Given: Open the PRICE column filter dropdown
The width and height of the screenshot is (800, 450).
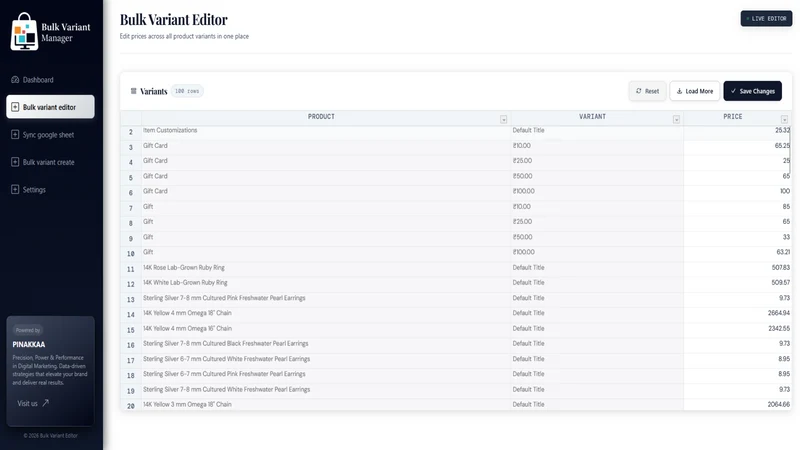Looking at the screenshot, I should pos(784,119).
